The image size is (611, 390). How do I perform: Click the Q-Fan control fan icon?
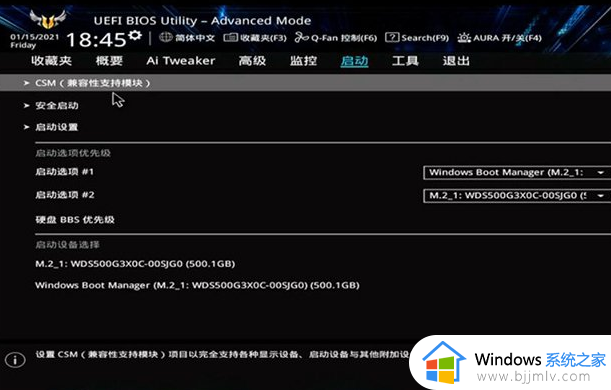(x=302, y=37)
